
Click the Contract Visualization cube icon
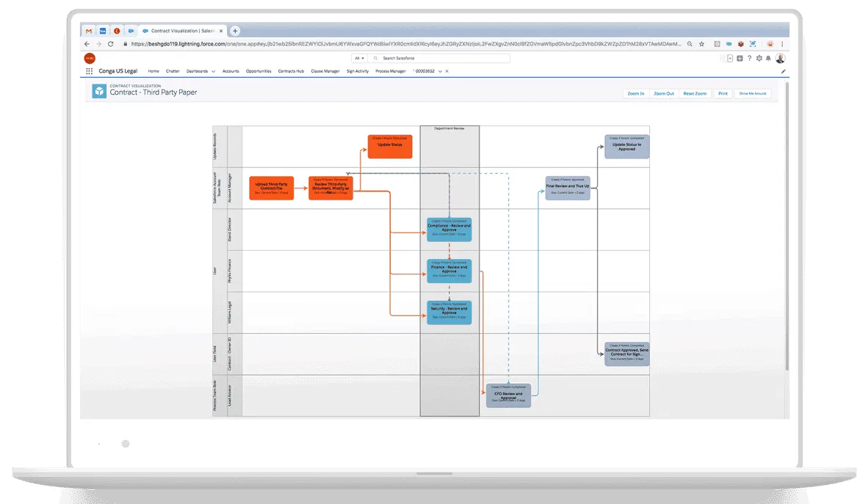click(99, 91)
